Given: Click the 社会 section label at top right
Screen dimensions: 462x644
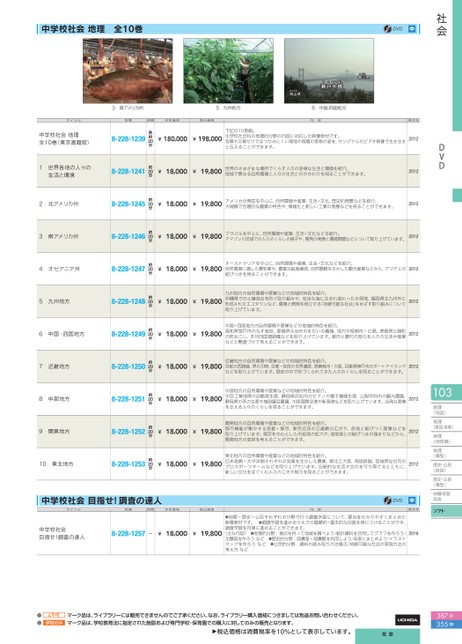Looking at the screenshot, I should click(x=441, y=24).
